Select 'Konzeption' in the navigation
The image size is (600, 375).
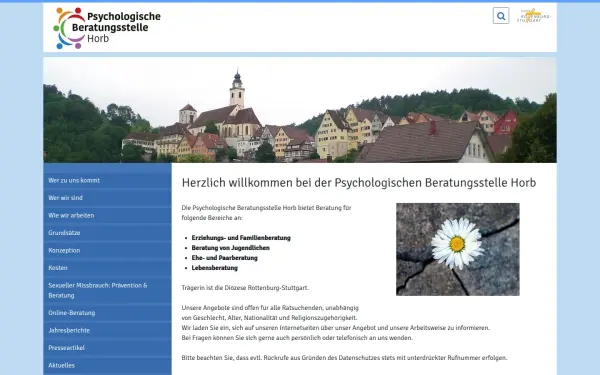click(108, 250)
